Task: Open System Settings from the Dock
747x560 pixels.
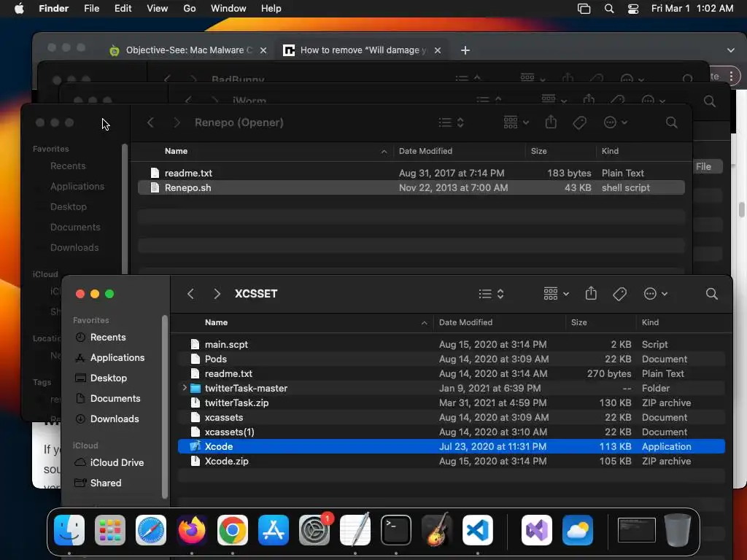Action: click(x=314, y=530)
